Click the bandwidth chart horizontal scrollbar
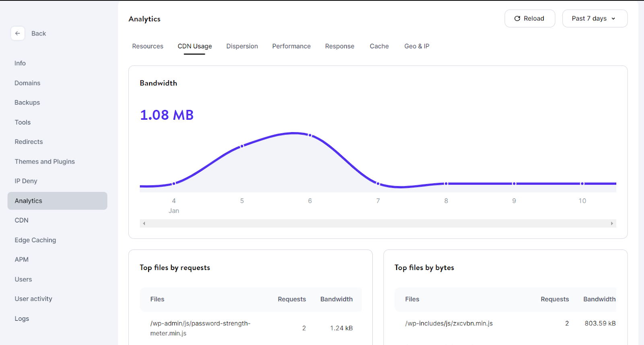The image size is (644, 345). 378,223
